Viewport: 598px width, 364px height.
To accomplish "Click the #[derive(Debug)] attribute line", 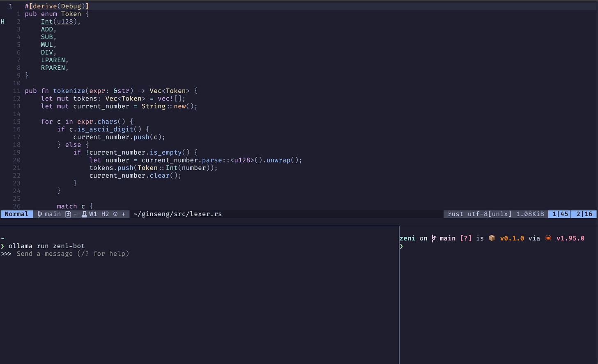I will click(x=57, y=6).
